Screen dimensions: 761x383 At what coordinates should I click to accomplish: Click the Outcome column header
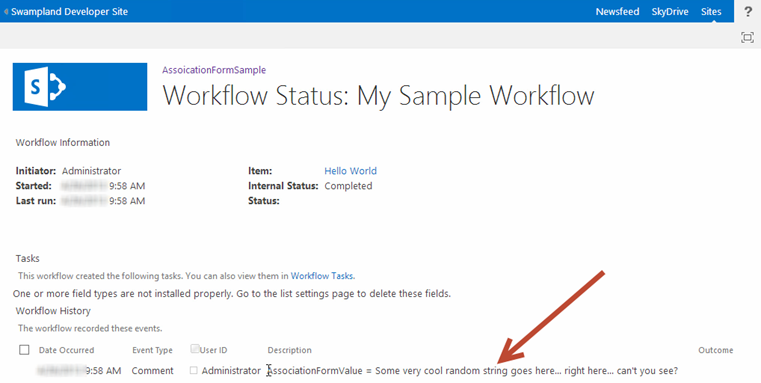[715, 350]
